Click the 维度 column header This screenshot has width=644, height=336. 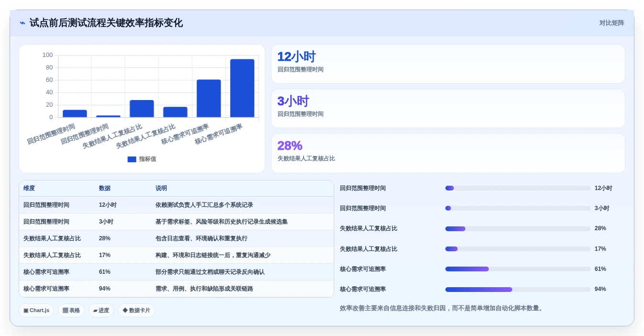pos(29,189)
